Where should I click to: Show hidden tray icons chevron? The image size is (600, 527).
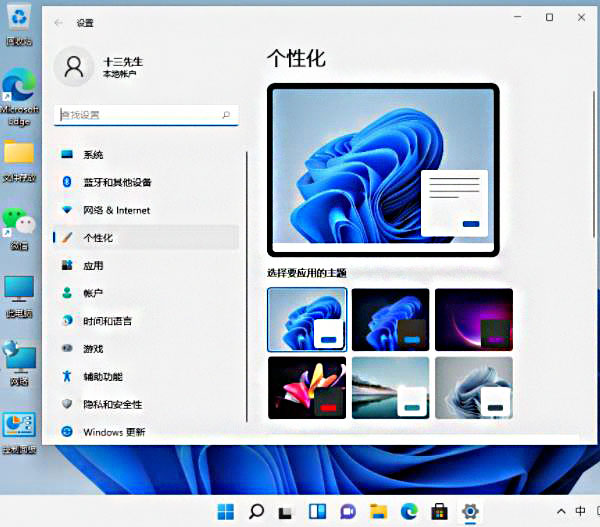click(x=561, y=512)
